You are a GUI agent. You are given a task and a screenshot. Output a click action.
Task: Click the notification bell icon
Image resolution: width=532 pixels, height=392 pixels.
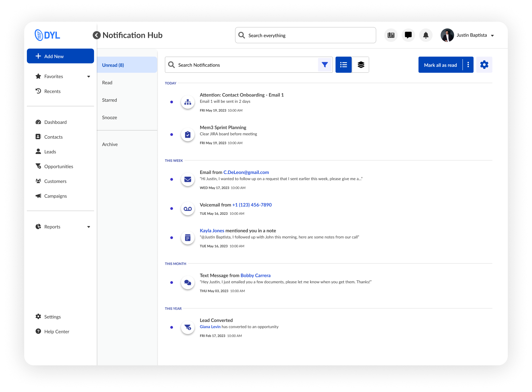tap(426, 35)
